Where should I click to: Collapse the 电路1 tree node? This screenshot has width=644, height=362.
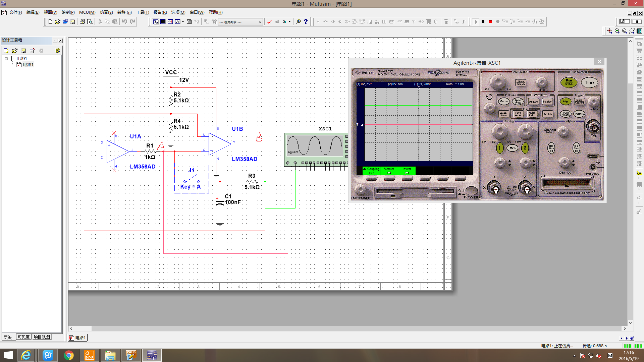pyautogui.click(x=6, y=59)
